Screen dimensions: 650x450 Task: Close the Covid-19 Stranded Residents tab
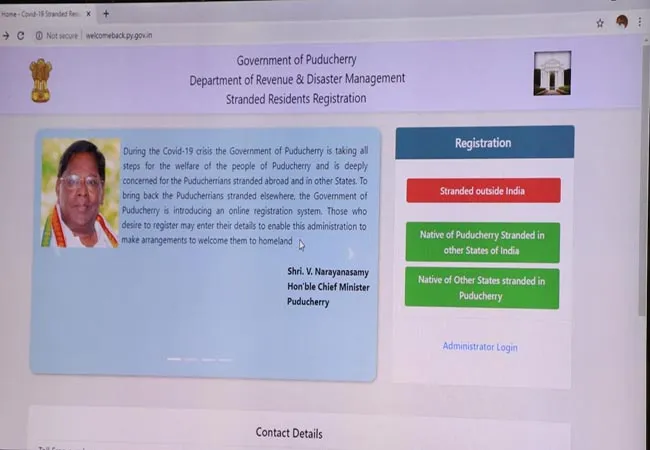click(x=88, y=14)
